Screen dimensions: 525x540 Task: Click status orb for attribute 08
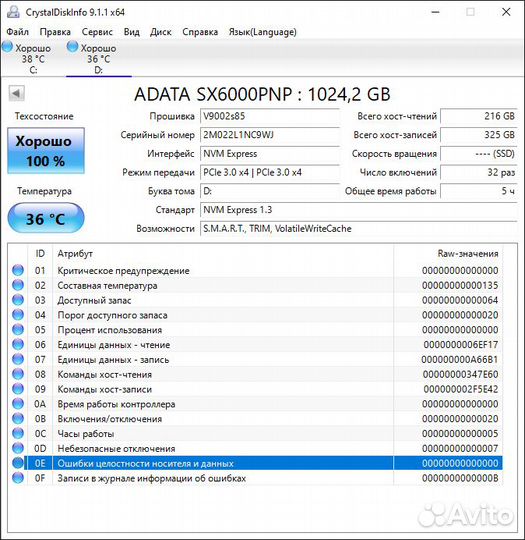tap(18, 374)
